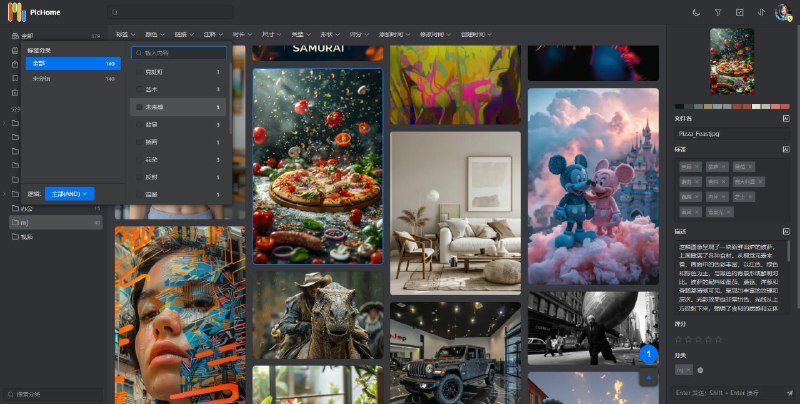Click the sort arrows icon in header
This screenshot has height=404, width=800.
tap(760, 13)
